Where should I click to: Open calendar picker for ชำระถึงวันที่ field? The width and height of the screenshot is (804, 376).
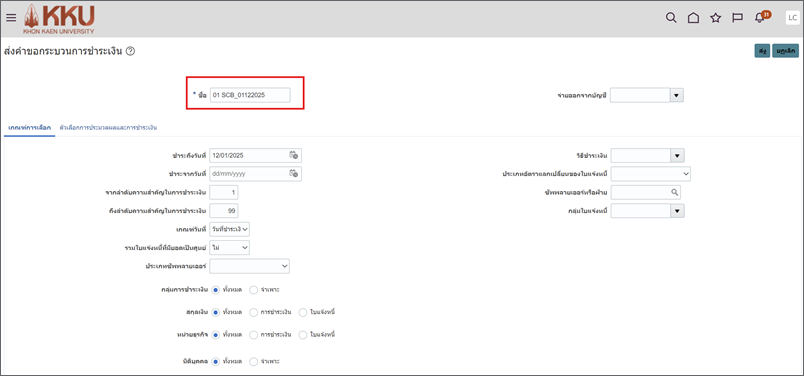tap(293, 155)
